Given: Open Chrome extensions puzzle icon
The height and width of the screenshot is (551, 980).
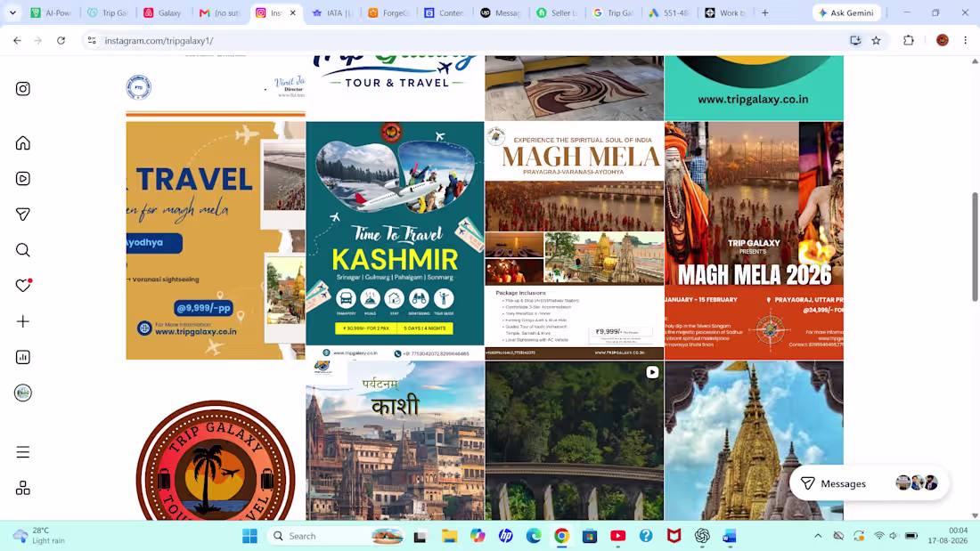Looking at the screenshot, I should 909,41.
